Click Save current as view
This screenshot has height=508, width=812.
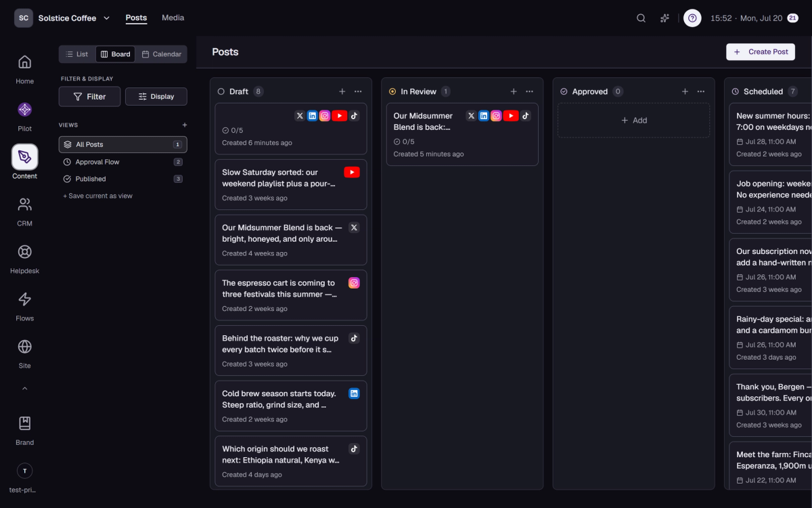pyautogui.click(x=98, y=196)
